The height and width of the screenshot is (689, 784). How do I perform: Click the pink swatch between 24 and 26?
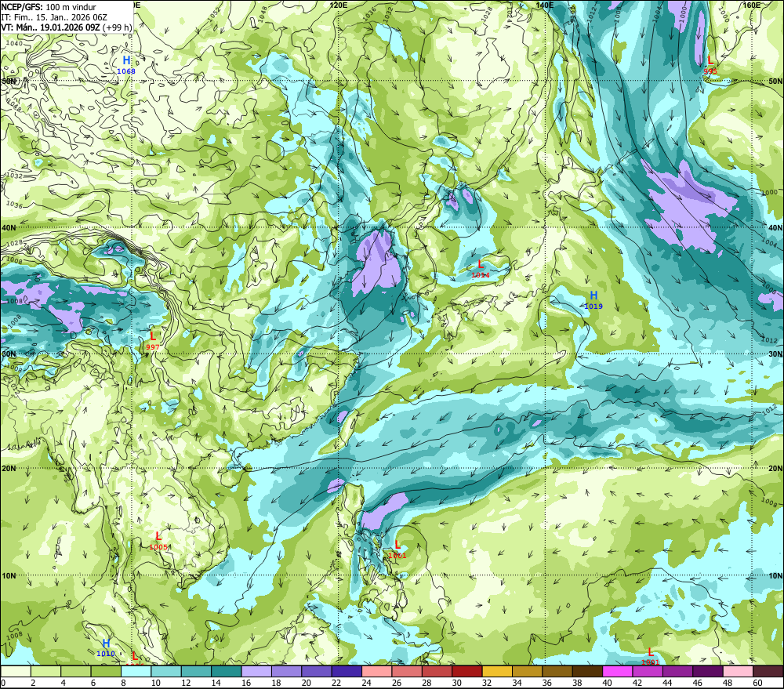click(376, 671)
